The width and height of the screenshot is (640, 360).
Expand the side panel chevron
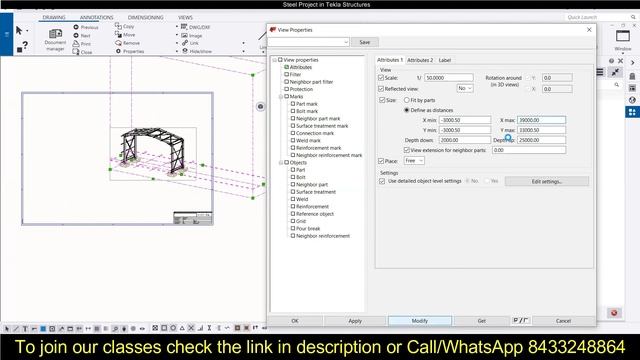point(633,62)
